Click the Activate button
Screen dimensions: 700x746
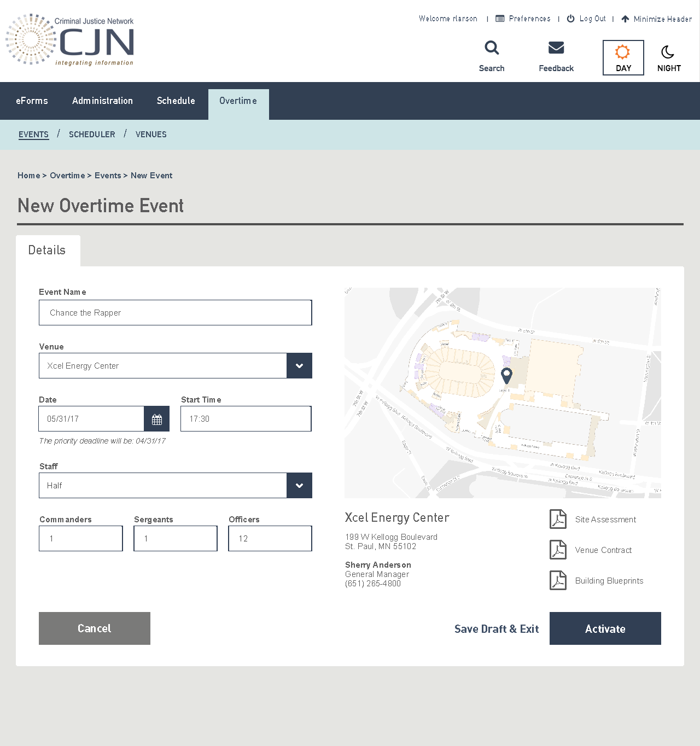coord(605,628)
